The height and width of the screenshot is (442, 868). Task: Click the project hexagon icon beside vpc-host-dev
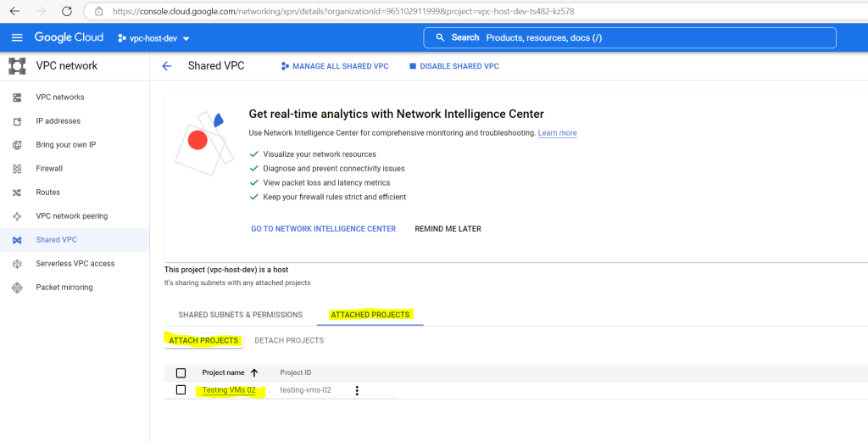pyautogui.click(x=122, y=38)
